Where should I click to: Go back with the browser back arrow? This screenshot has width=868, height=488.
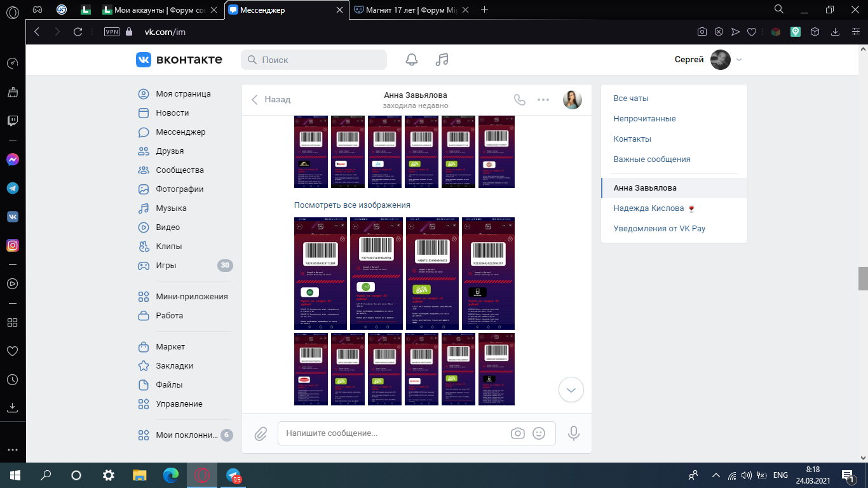(37, 32)
